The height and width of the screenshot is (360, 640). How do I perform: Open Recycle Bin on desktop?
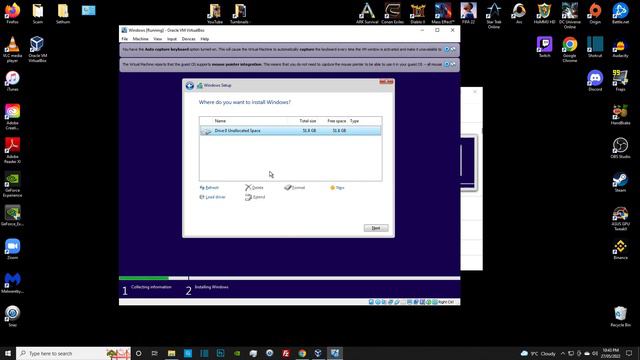(620, 316)
